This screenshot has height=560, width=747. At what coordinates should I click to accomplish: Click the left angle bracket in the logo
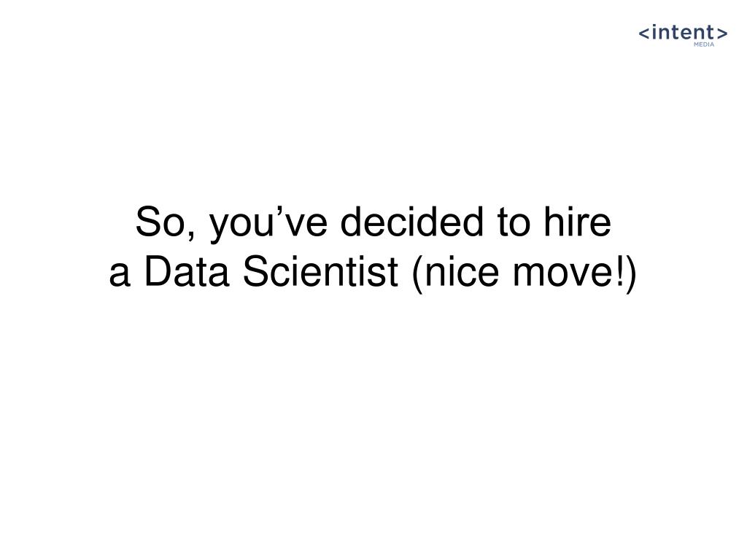(645, 33)
